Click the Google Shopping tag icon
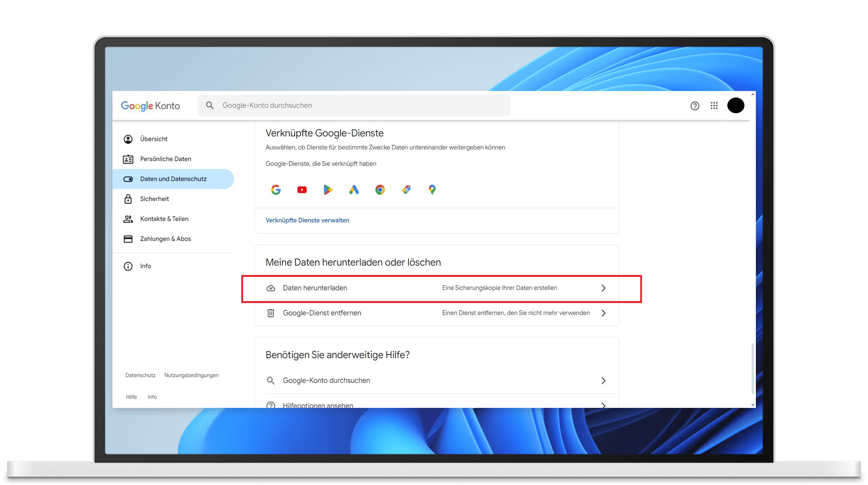 pos(406,190)
